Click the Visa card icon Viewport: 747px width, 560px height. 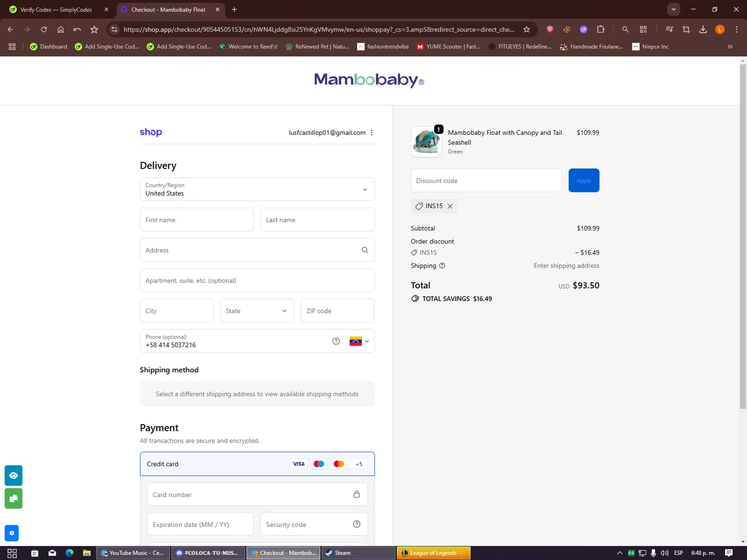click(298, 464)
